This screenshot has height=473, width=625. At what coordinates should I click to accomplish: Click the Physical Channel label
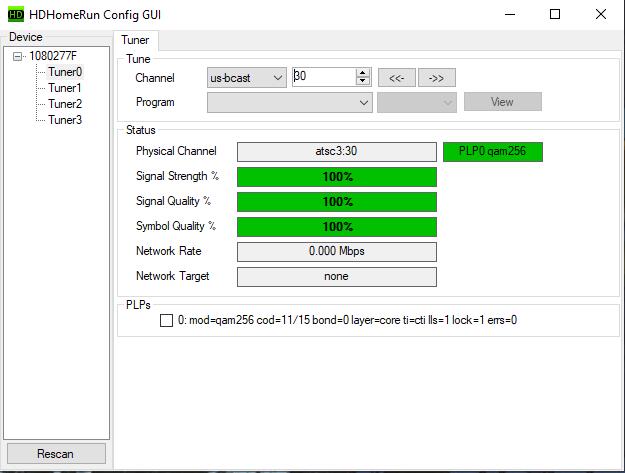(x=176, y=151)
